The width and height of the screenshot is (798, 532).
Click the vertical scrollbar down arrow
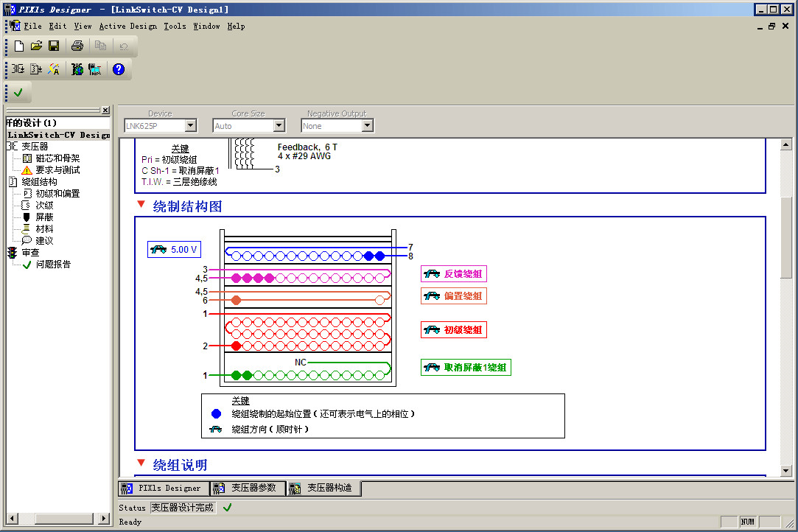click(x=785, y=470)
